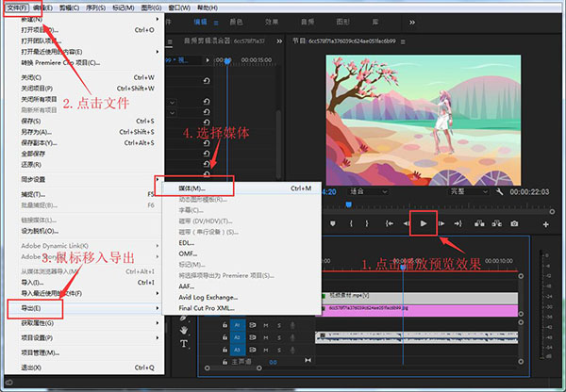
Task: Choose 保存(S) in File menu
Action: click(84, 121)
